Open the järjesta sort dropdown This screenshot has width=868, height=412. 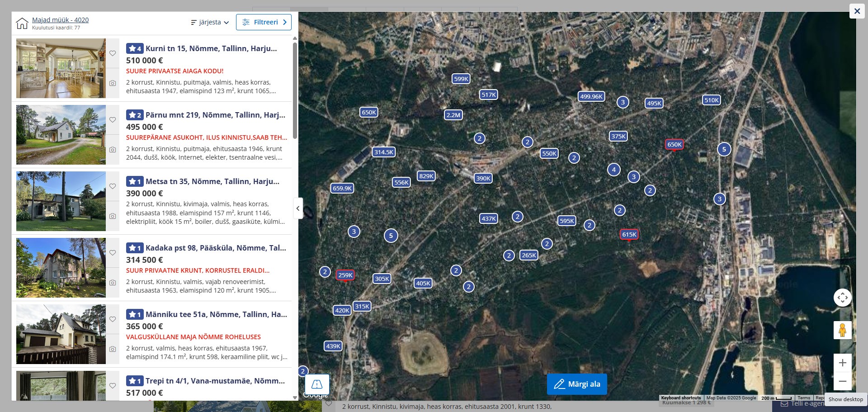[210, 22]
